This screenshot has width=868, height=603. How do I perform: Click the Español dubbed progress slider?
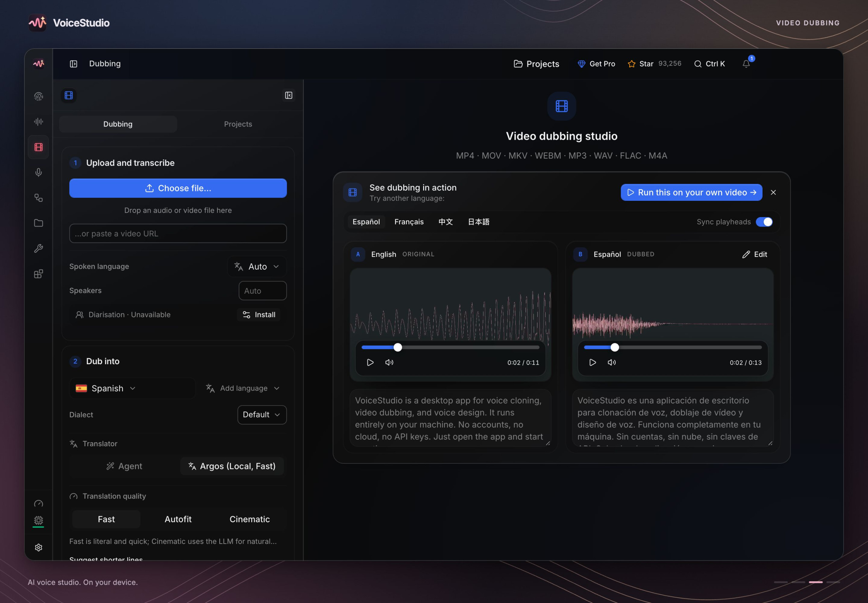pyautogui.click(x=673, y=347)
